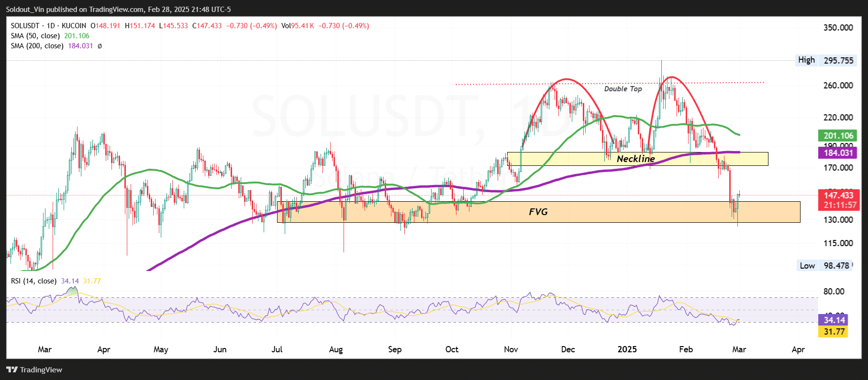Click the 260.000 price axis value
The height and width of the screenshot is (380, 868).
[x=838, y=86]
